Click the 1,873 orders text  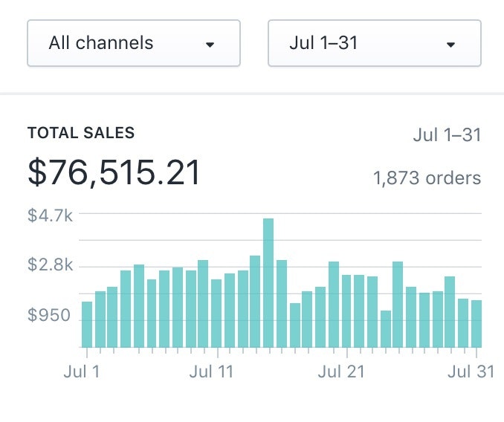pyautogui.click(x=427, y=178)
